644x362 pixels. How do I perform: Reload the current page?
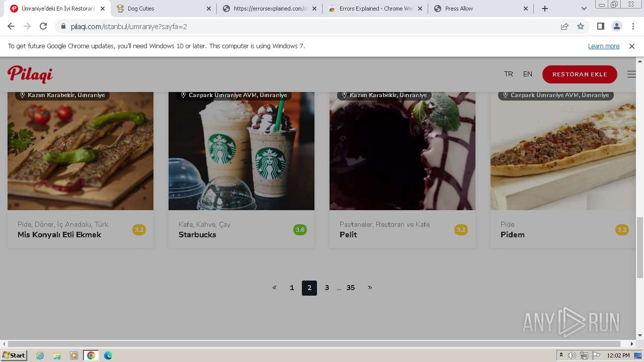click(43, 26)
